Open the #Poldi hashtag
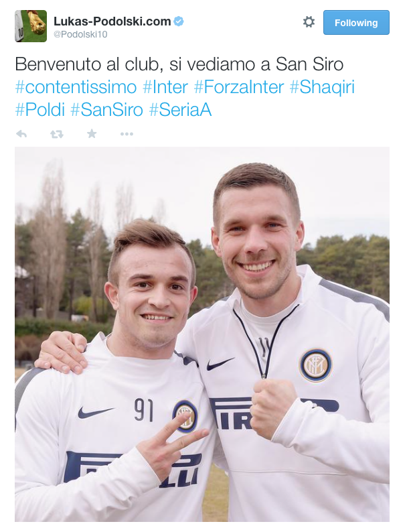This screenshot has width=409, height=532. (x=40, y=110)
